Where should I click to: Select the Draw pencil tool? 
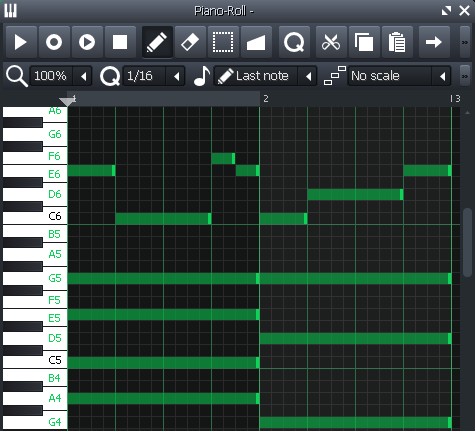[x=157, y=42]
